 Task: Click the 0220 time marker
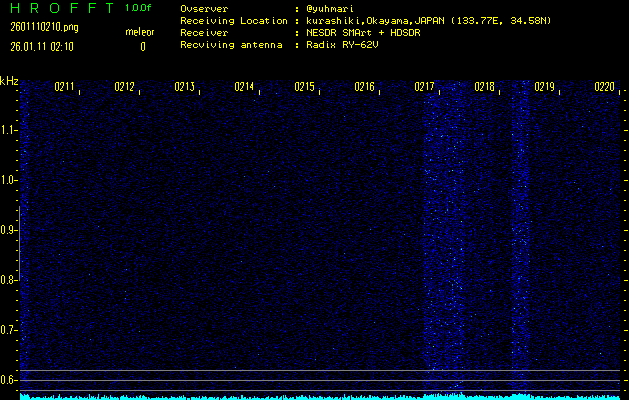[605, 87]
